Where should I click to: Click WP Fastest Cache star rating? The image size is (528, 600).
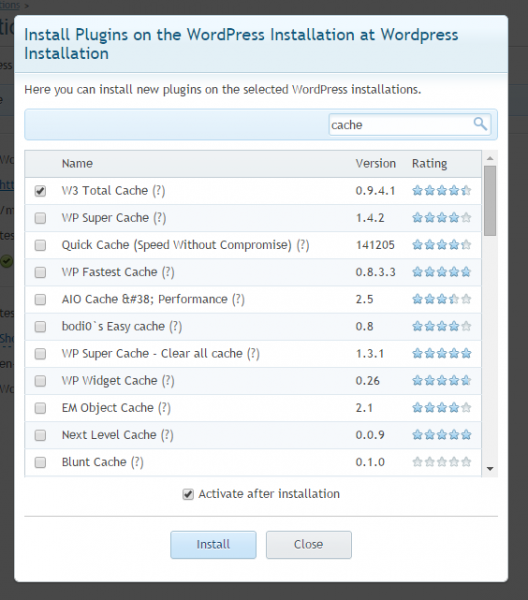pyautogui.click(x=442, y=272)
